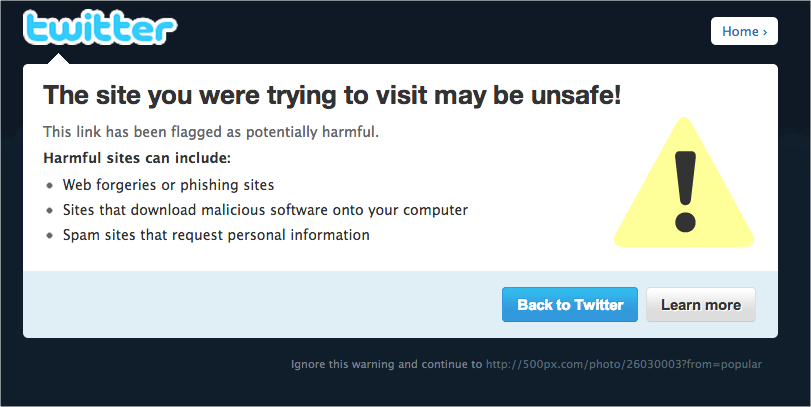Click the panel pointer notch under the logo
This screenshot has width=811, height=407.
pos(58,58)
